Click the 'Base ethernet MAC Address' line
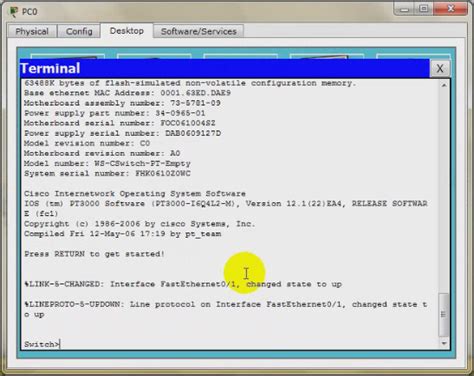The width and height of the screenshot is (474, 376). (127, 93)
